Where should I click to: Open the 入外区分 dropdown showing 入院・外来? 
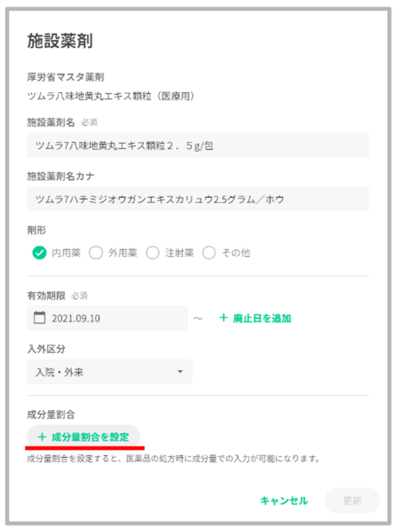tap(109, 372)
